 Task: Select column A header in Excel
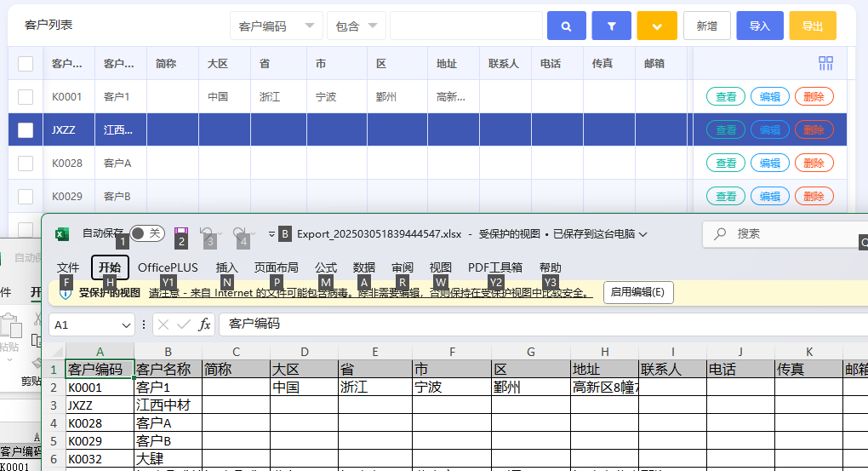[100, 352]
